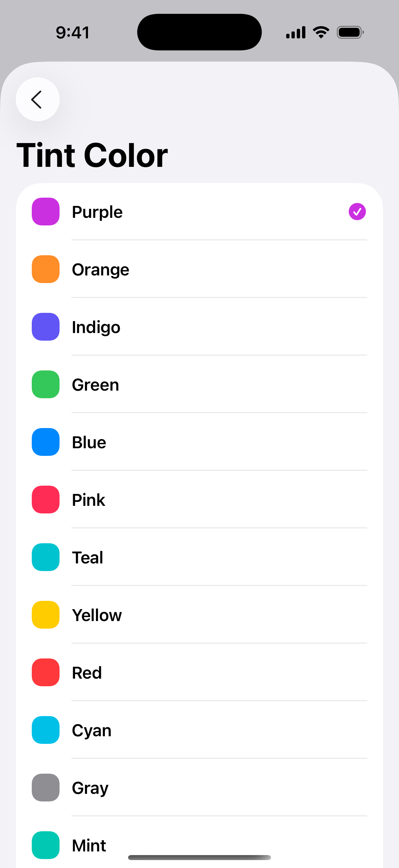
Task: Tap the Yellow color swatch
Action: (45, 615)
